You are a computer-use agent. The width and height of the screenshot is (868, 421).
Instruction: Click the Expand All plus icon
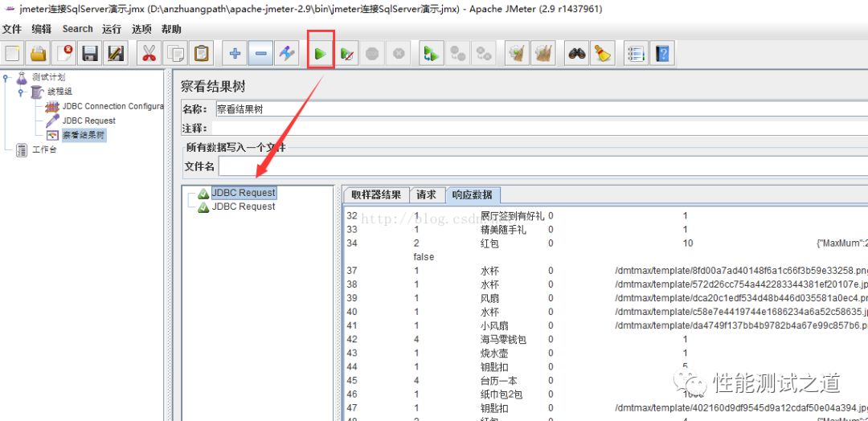point(235,54)
